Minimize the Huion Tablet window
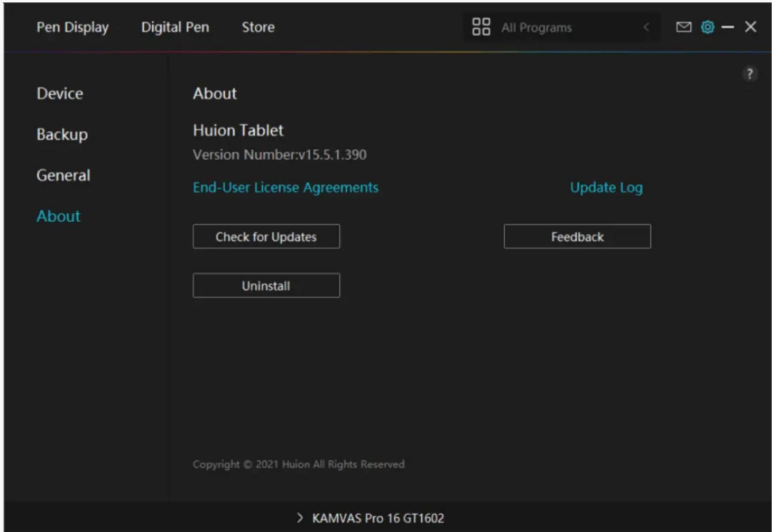772x532 pixels. point(728,27)
